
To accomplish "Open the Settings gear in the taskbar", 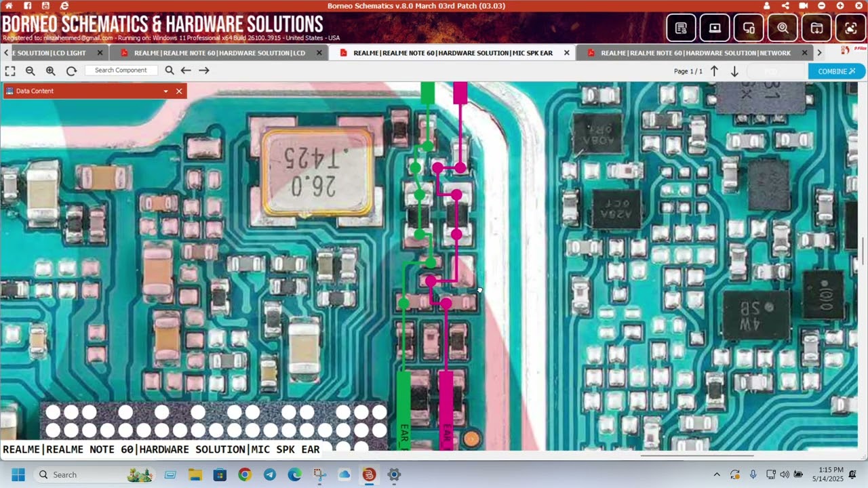I will pos(394,474).
